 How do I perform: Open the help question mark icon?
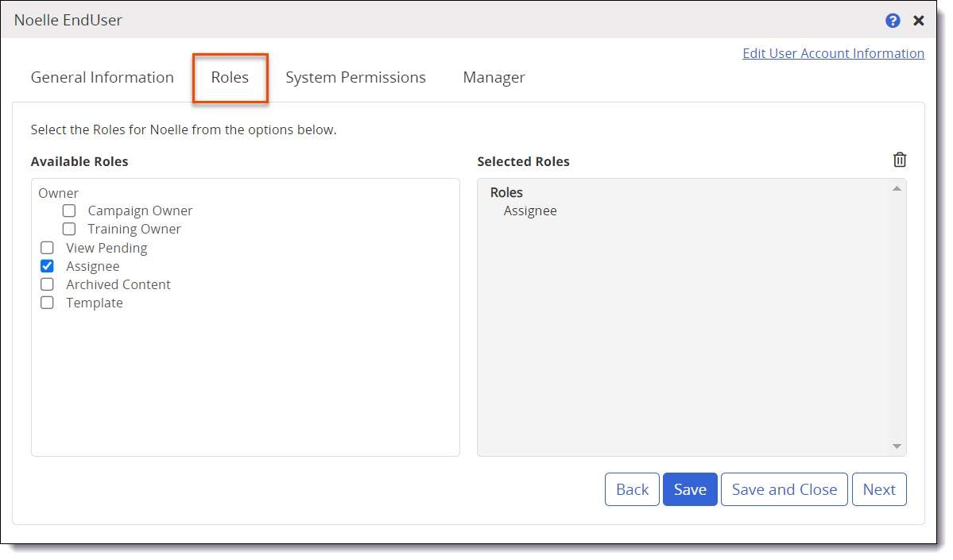[x=893, y=21]
